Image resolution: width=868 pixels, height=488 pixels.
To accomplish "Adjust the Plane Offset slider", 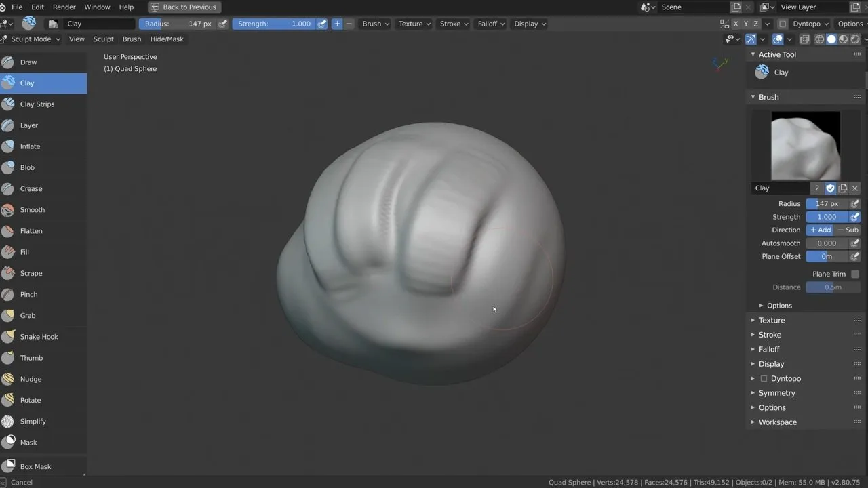I will click(827, 257).
